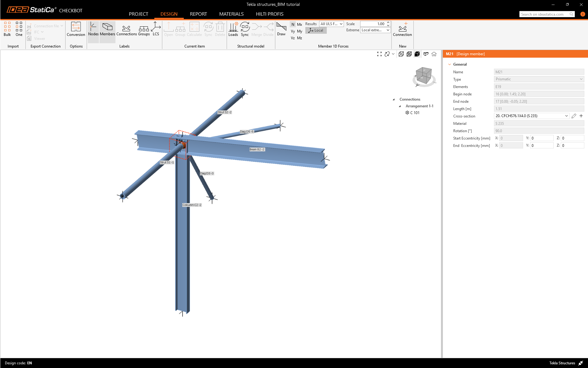The width and height of the screenshot is (588, 368).
Task: Click the Loads icon
Action: click(x=233, y=29)
